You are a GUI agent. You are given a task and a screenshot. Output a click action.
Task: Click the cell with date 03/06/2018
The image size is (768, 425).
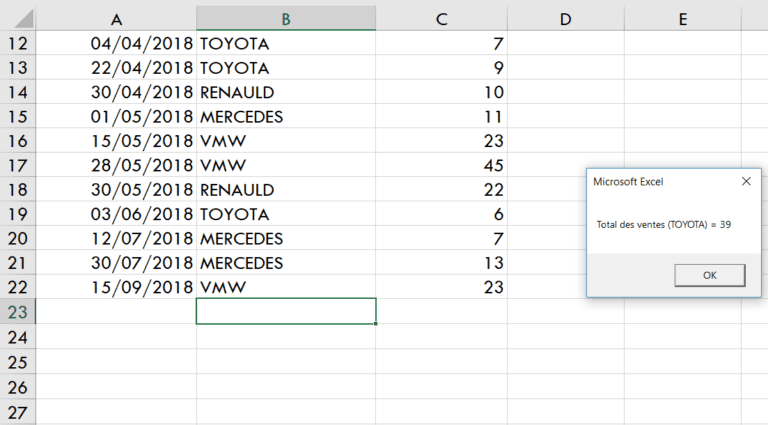(x=116, y=214)
